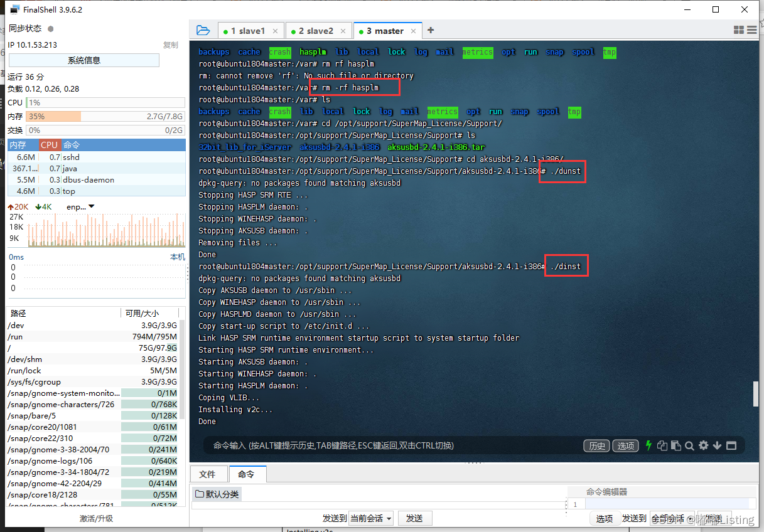Click the terminal vertical scrollbar thumb
Image resolution: width=764 pixels, height=532 pixels.
756,393
